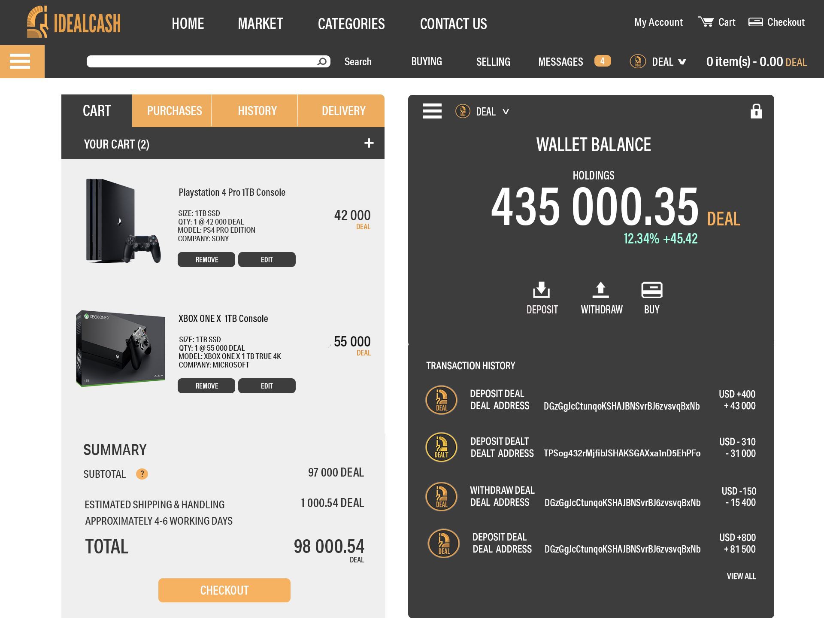
Task: Click the Buy card icon
Action: coord(652,290)
